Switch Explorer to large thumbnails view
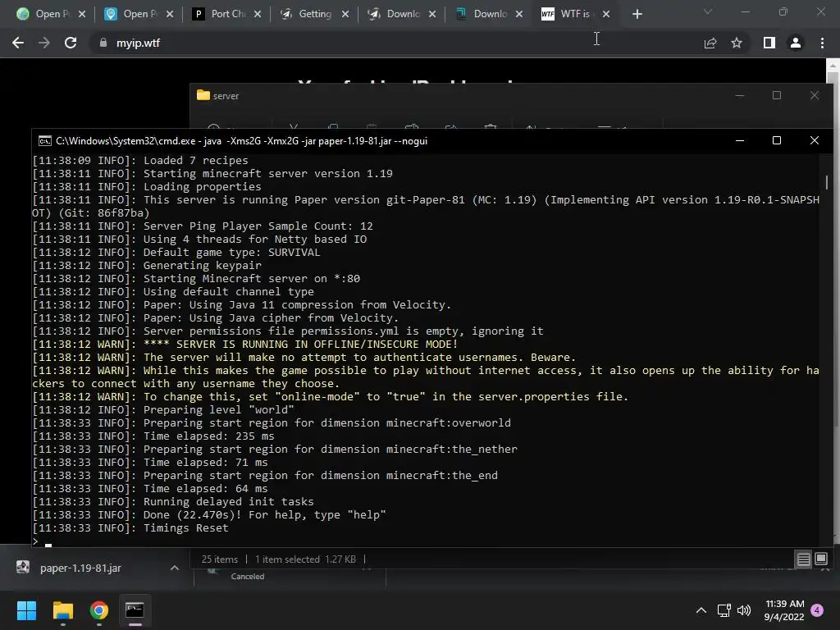840x630 pixels. click(x=821, y=559)
